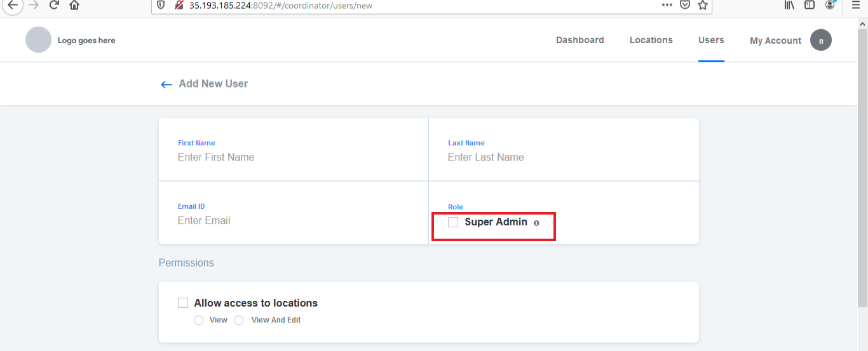Open the Firefox account icon

point(830,5)
